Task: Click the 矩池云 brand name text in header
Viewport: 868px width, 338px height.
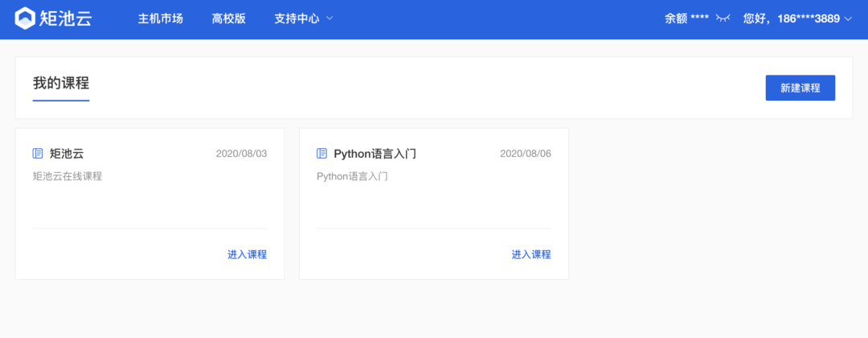Action: point(66,19)
